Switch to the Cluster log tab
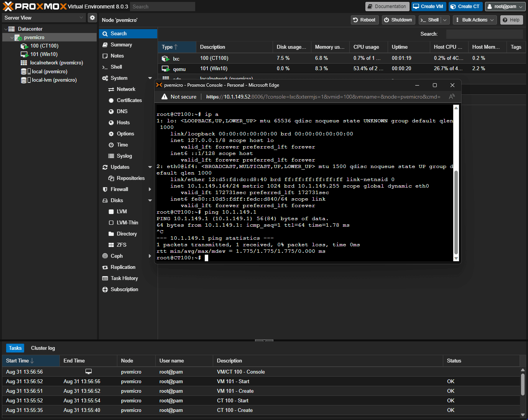Viewport: 528px width, 420px height. pos(43,348)
